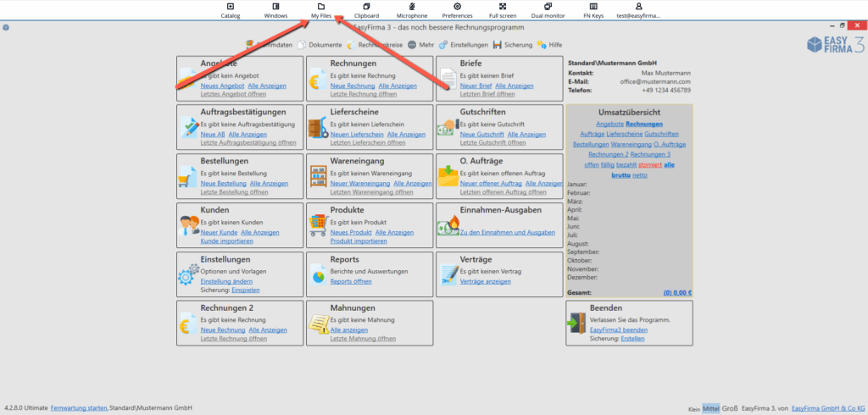Click the Verträge contract pen icon
Viewport: 868px width, 415px height.
448,274
